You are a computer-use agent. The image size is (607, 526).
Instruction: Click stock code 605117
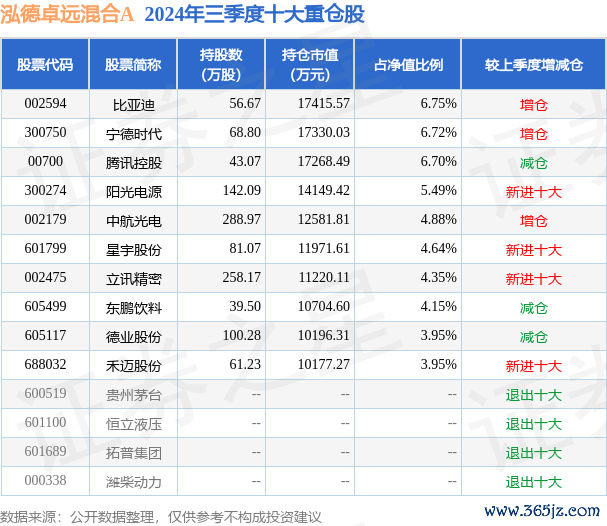coord(45,336)
